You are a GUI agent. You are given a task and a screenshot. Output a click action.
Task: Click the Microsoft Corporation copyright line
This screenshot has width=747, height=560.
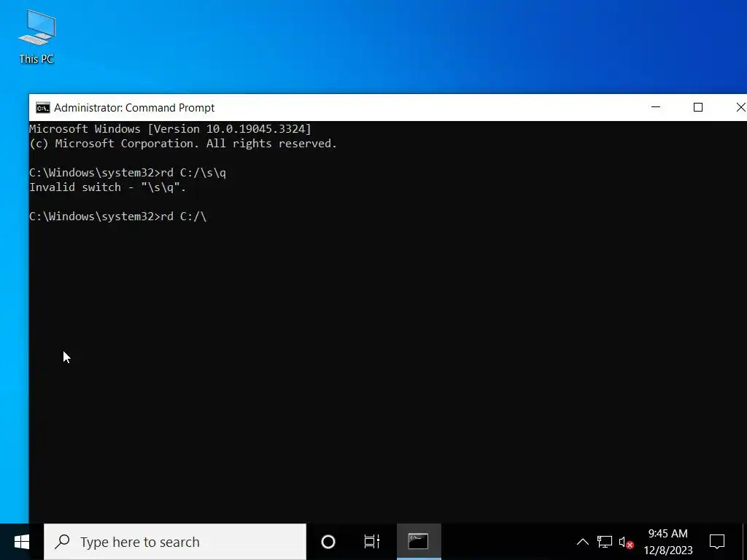(x=183, y=144)
